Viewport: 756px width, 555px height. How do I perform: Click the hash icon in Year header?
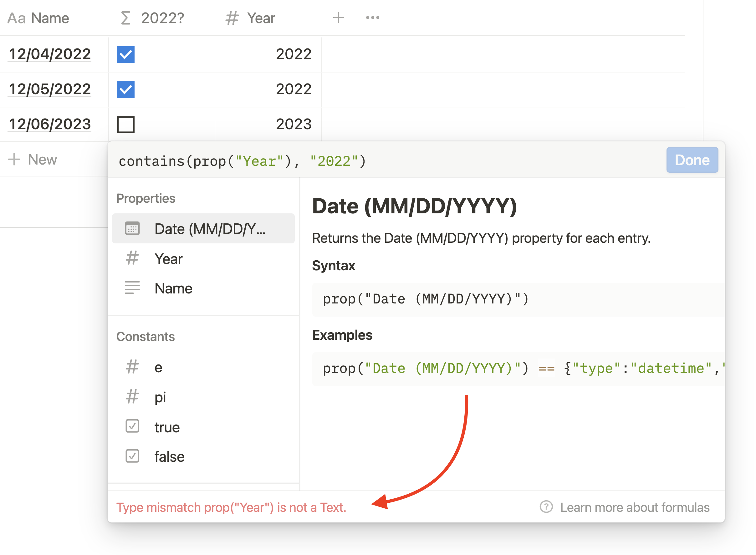tap(232, 18)
